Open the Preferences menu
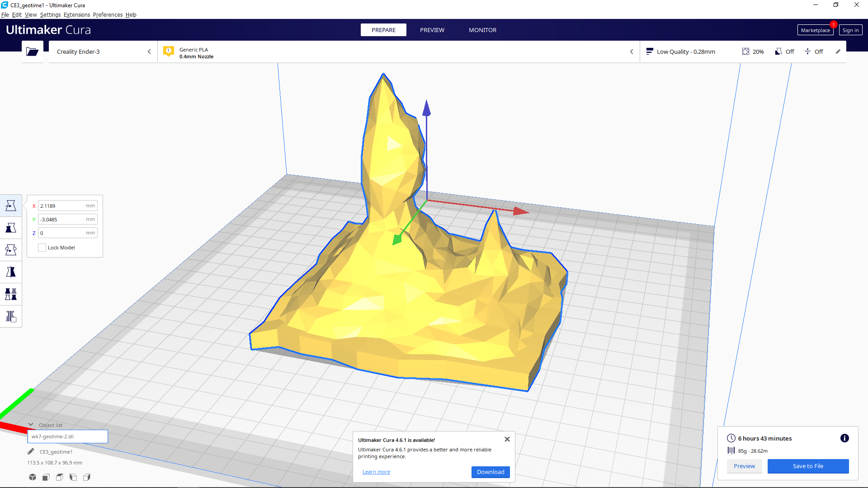Image resolution: width=868 pixels, height=488 pixels. 108,14
